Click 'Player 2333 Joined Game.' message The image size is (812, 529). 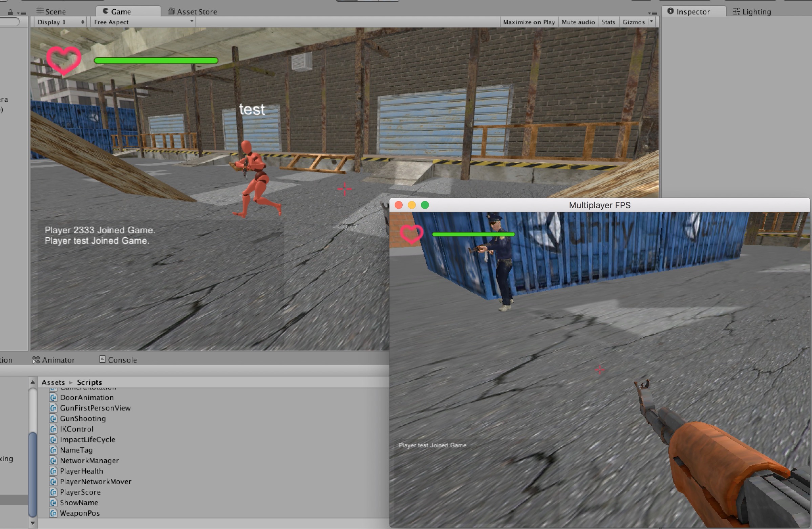100,230
